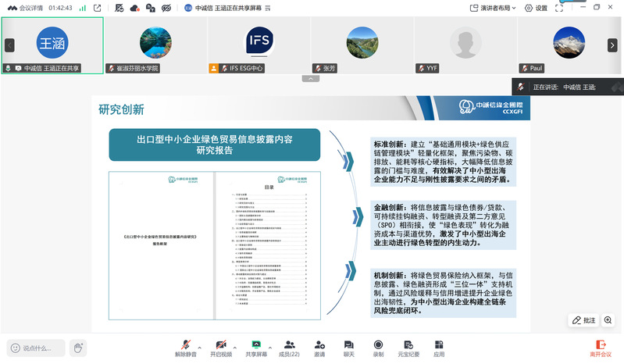Click the 批注 annotate button
Viewport: 624px width, 364px height.
pyautogui.click(x=584, y=320)
